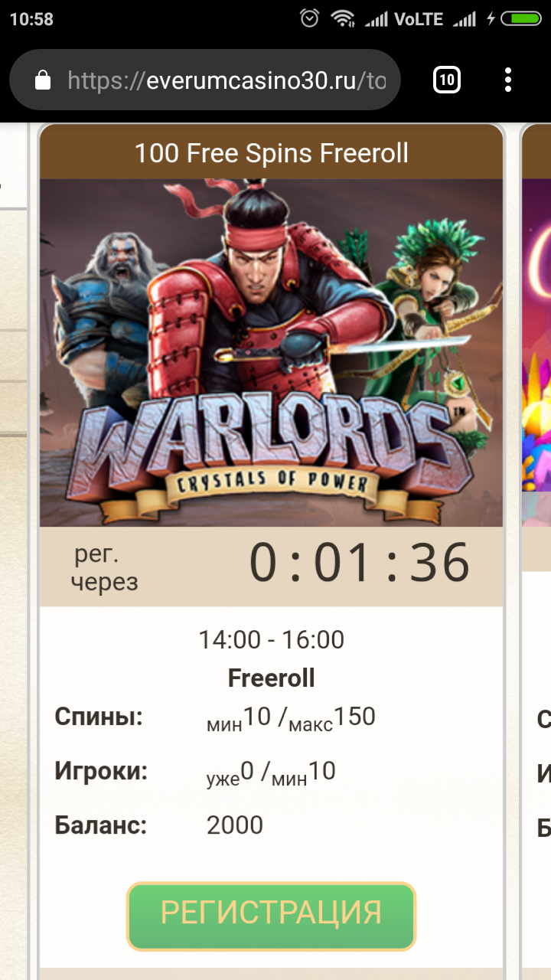Tap the 0:01:36 registration countdown timer
Screen dimensions: 551x980
click(360, 563)
